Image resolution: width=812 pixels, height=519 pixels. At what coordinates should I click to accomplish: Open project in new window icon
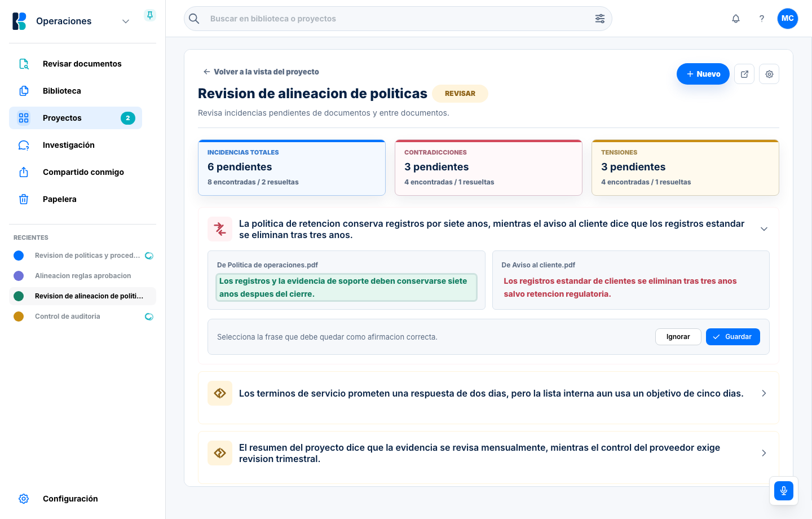[744, 74]
